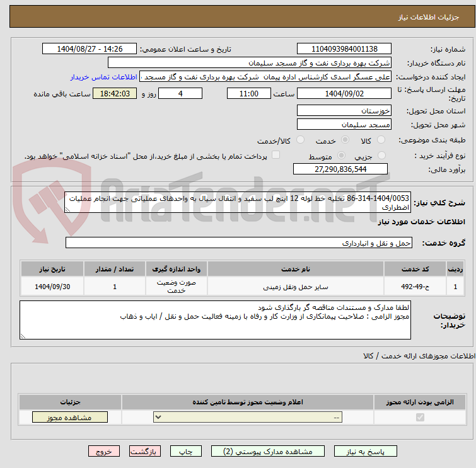Toggle the mandatory permit checkbox

[x=420, y=418]
